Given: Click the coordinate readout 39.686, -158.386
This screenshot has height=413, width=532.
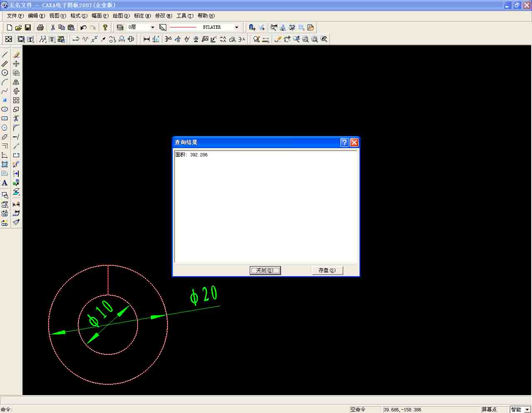Looking at the screenshot, I should tap(402, 410).
